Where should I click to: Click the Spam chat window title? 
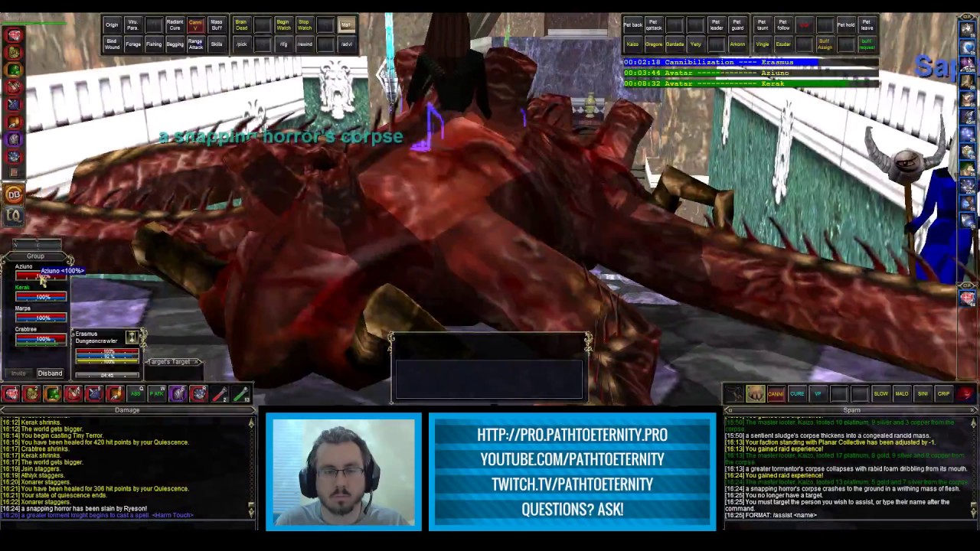(851, 411)
